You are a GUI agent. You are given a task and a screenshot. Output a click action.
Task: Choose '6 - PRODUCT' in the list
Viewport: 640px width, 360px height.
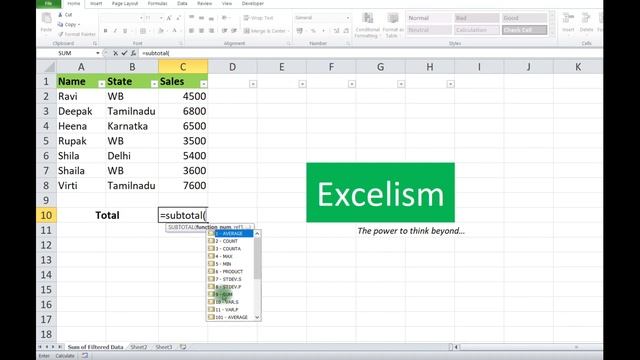(231, 271)
